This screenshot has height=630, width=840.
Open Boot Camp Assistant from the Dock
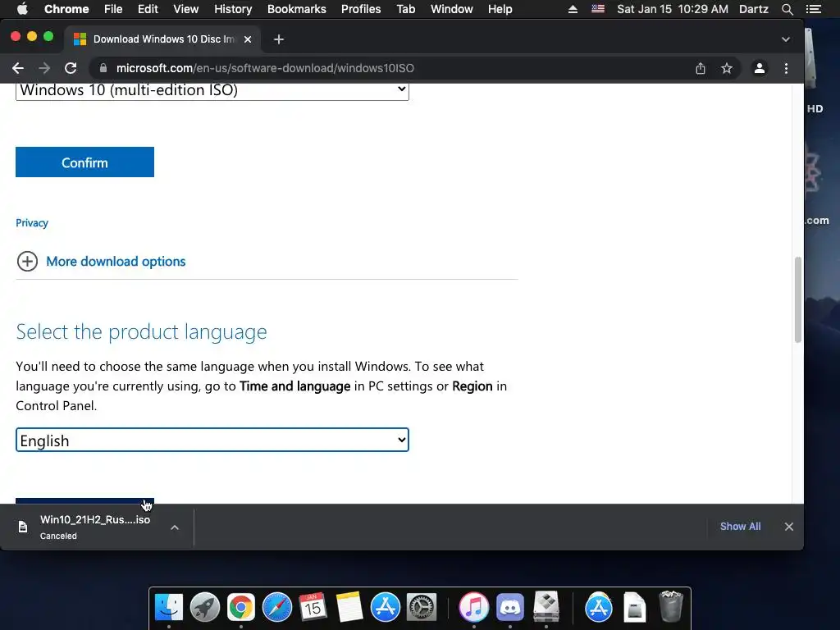coord(546,606)
